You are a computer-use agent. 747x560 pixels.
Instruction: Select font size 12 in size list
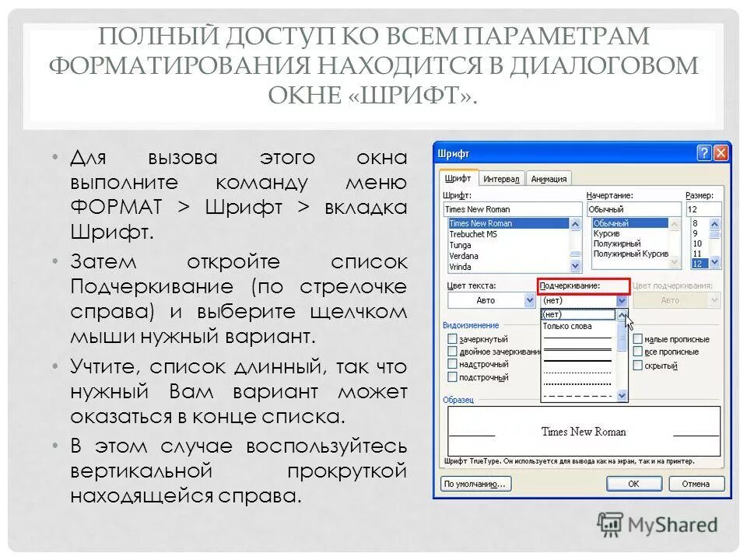click(699, 264)
